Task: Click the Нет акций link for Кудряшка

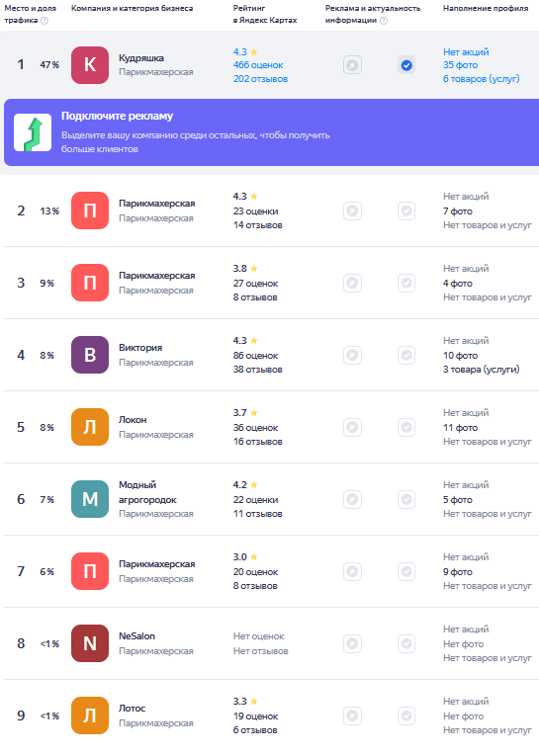Action: pyautogui.click(x=466, y=51)
